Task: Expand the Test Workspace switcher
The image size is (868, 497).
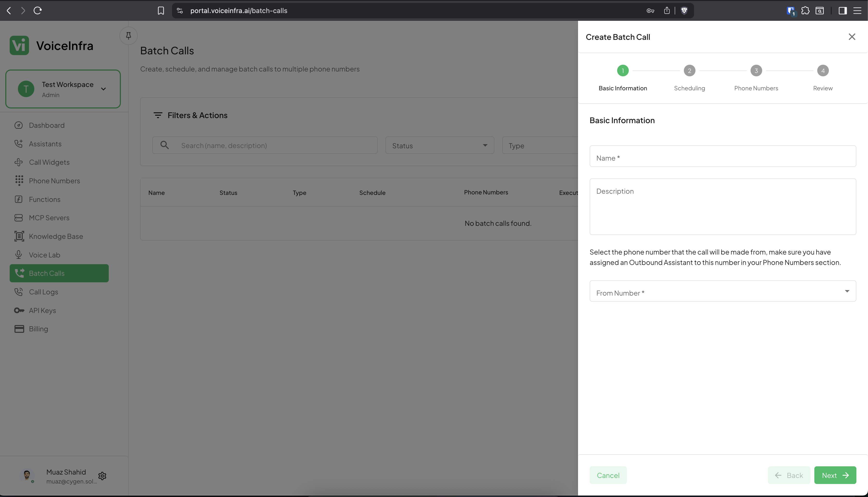Action: point(63,89)
